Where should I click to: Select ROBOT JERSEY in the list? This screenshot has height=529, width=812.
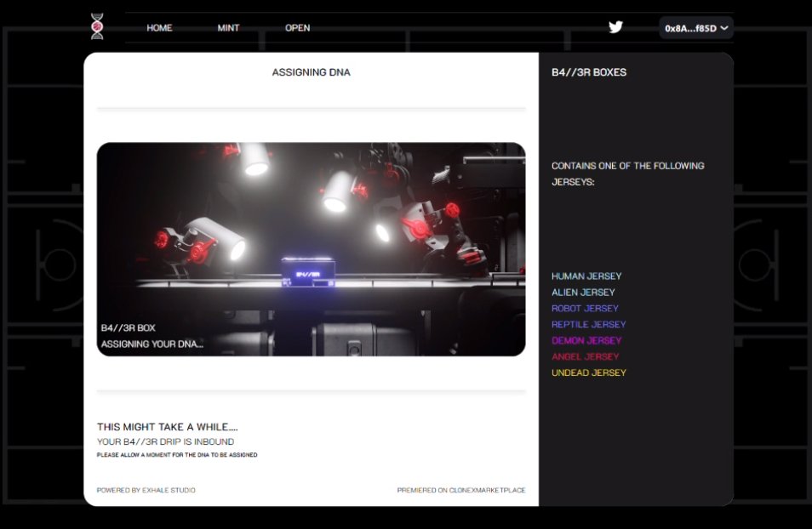click(x=585, y=309)
